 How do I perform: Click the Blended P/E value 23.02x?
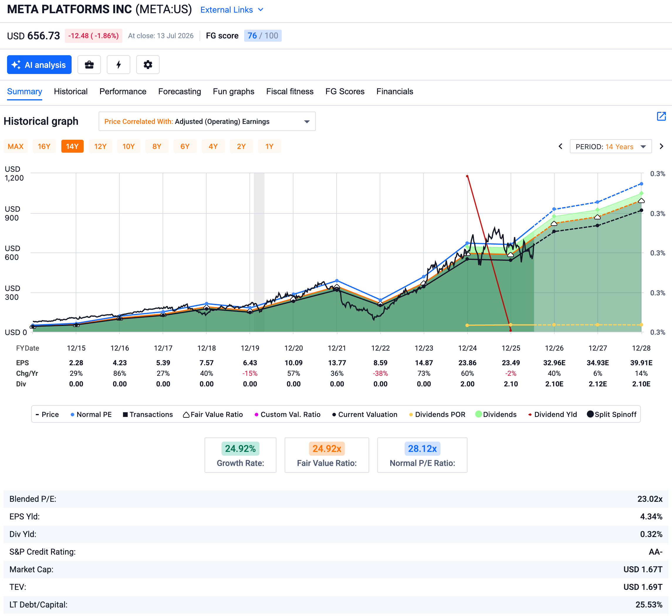(x=650, y=499)
